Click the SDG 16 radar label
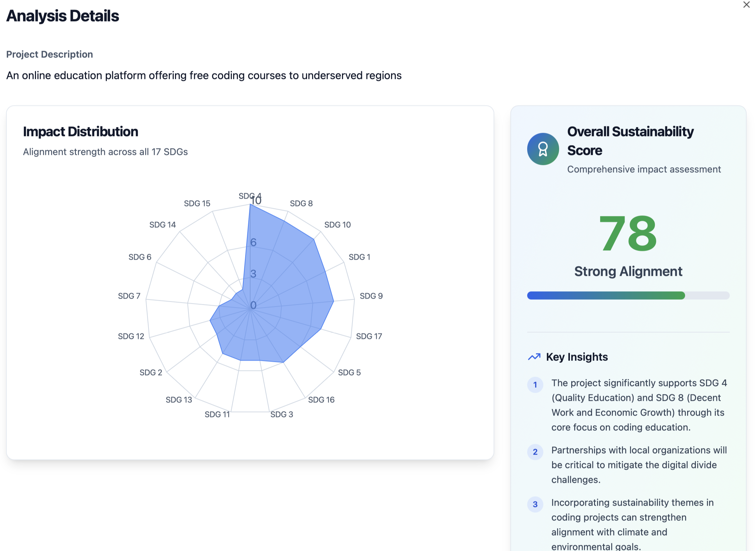Screen dimensions: 756x551 [321, 400]
